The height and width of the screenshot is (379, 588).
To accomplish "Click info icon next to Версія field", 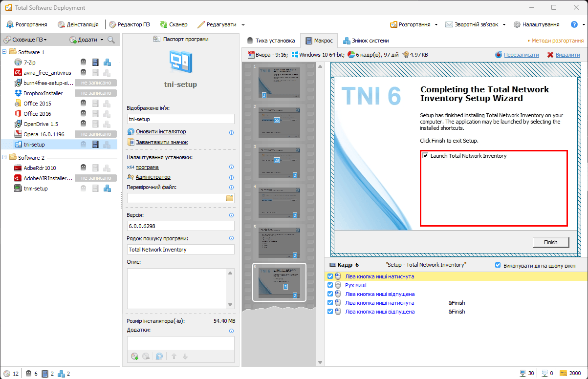I will [x=231, y=215].
